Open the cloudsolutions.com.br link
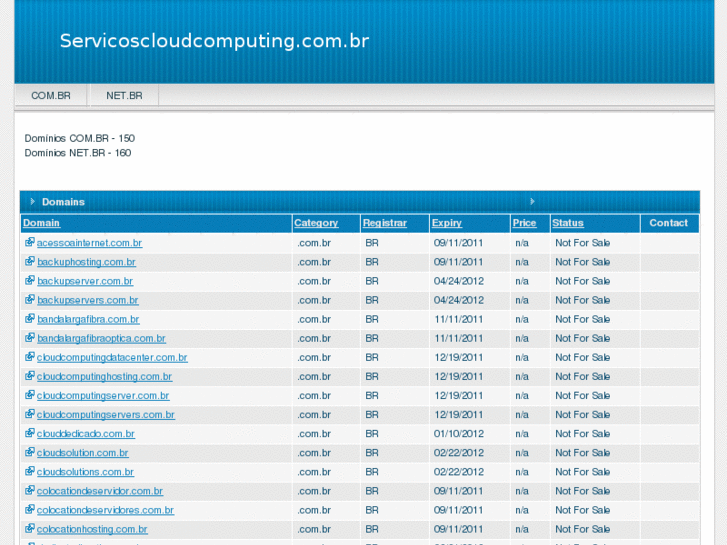The width and height of the screenshot is (727, 545). pyautogui.click(x=85, y=472)
